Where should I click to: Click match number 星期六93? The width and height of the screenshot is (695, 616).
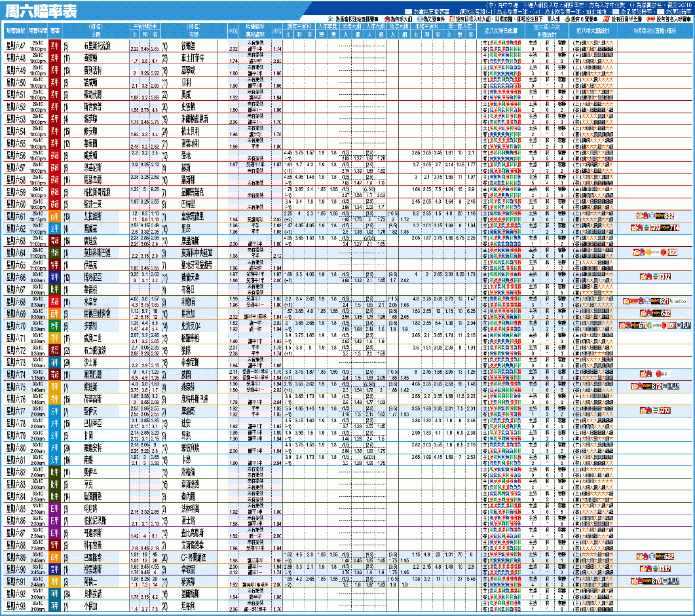pyautogui.click(x=16, y=606)
